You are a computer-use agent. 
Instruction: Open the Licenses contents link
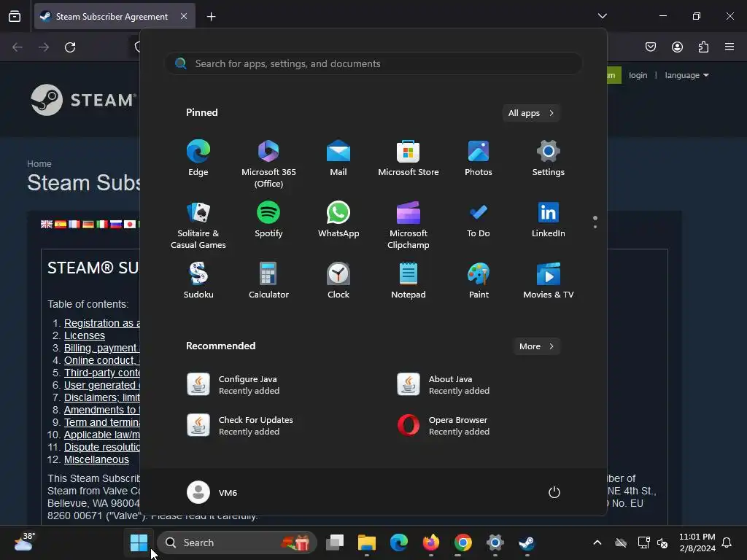point(85,335)
